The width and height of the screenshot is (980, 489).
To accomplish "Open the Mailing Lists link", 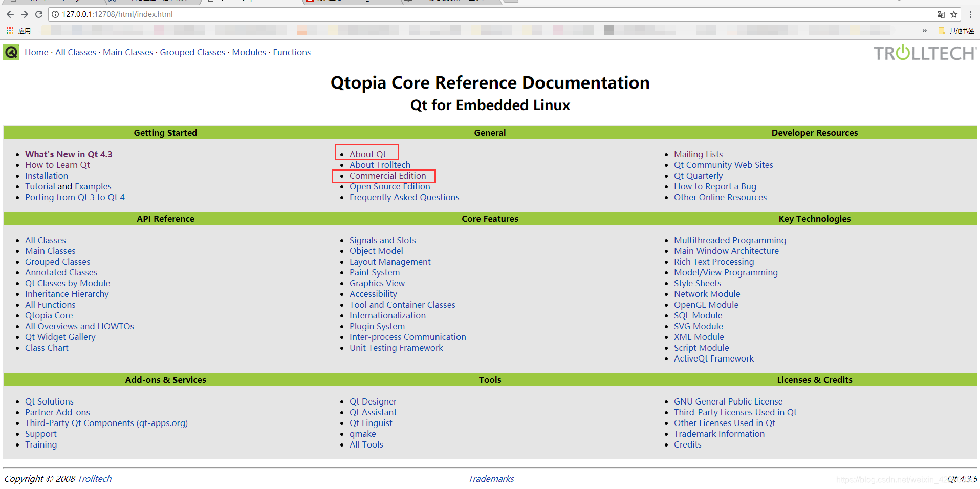I will [x=698, y=154].
